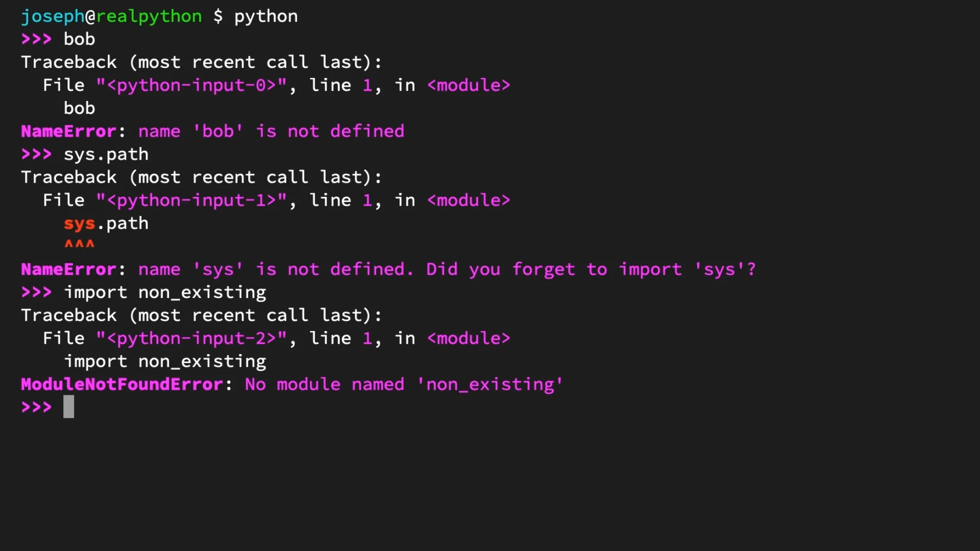Click the red highlighted 'sys' in traceback
The image size is (980, 551).
(80, 224)
